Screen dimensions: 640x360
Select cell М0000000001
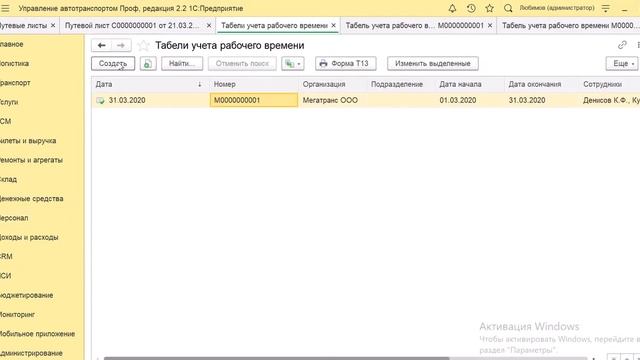tap(253, 100)
